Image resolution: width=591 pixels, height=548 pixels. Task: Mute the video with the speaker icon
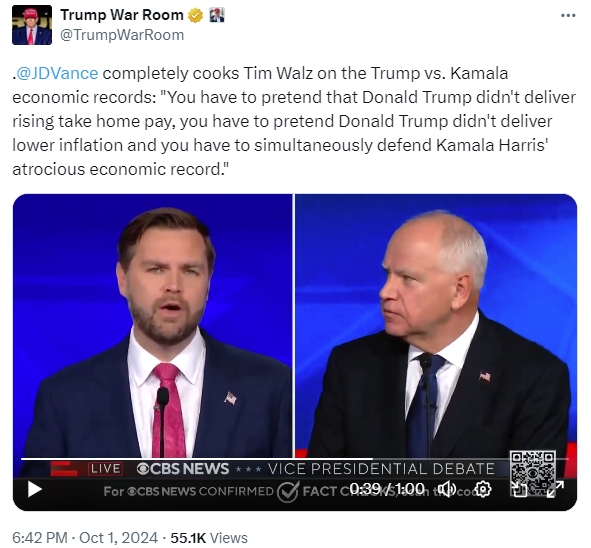[446, 489]
